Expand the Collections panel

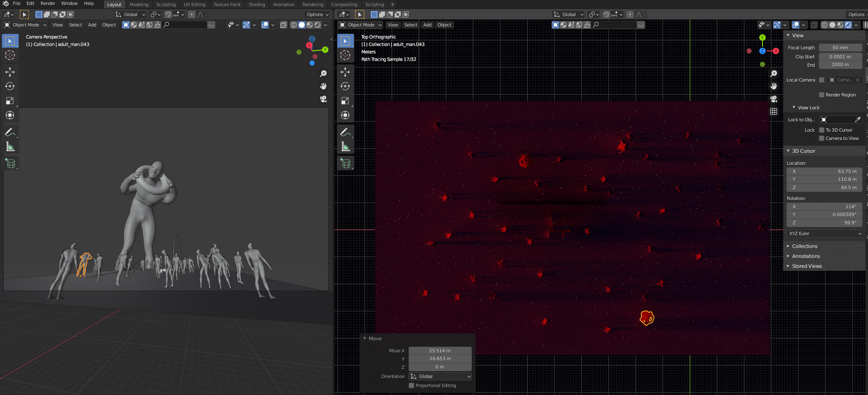click(804, 246)
